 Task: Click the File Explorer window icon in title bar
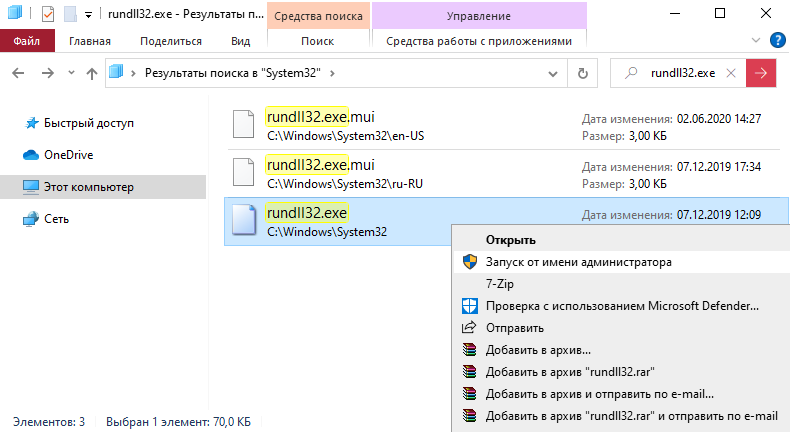pos(15,13)
